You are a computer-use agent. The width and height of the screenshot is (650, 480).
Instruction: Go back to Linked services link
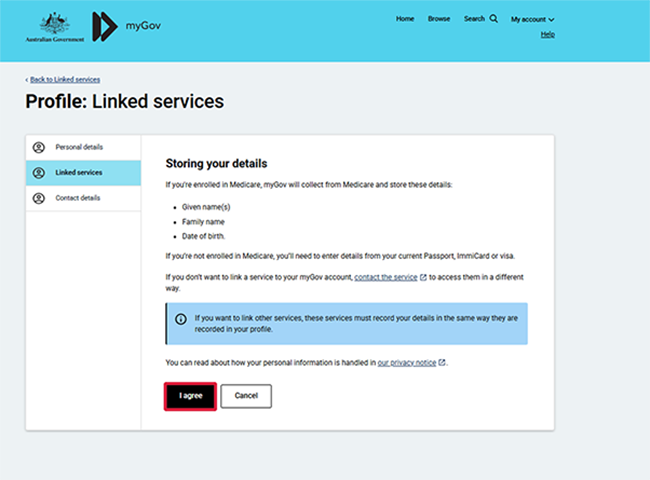pos(64,79)
